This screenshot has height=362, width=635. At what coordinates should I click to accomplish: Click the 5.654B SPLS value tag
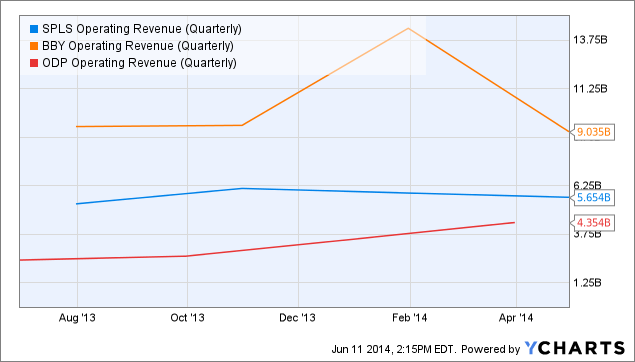592,198
